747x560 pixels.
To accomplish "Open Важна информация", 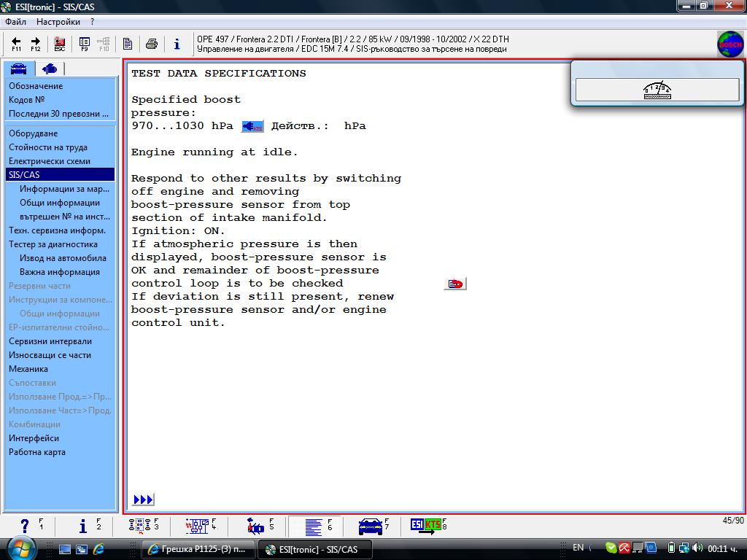I will pyautogui.click(x=60, y=272).
